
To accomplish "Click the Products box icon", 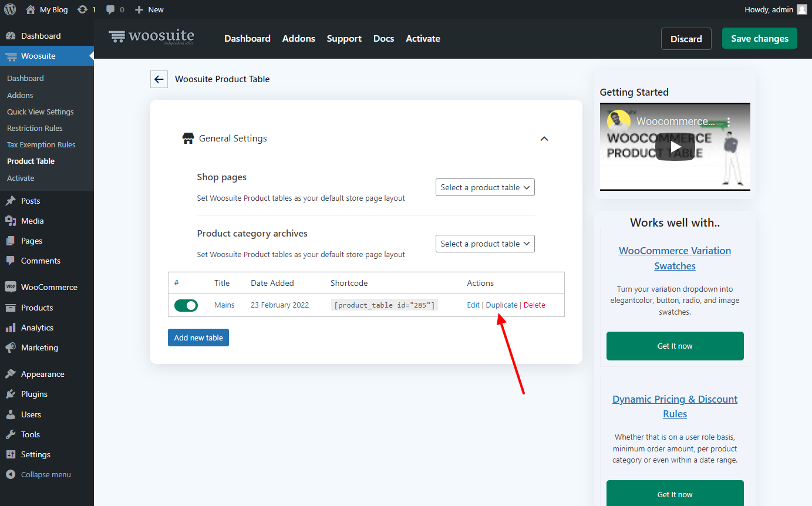I will [x=11, y=308].
